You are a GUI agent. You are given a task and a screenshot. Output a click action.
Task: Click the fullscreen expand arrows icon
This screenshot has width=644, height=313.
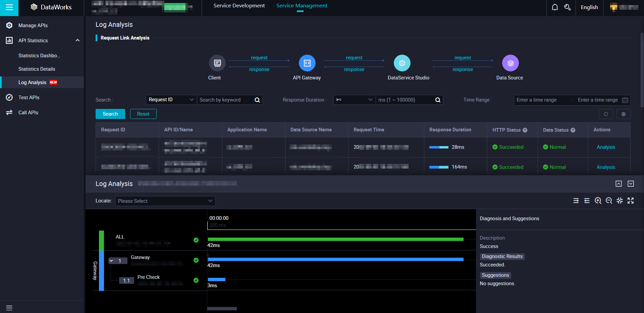coord(631,201)
